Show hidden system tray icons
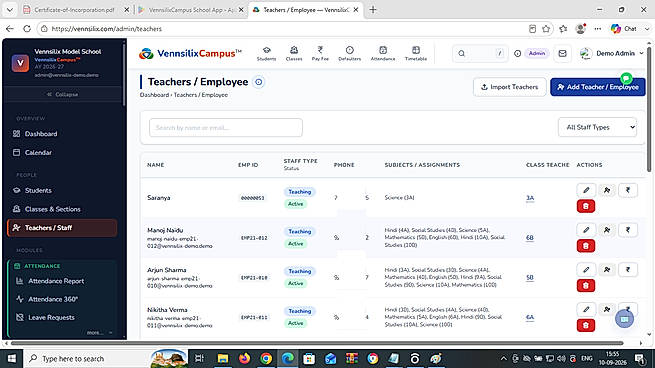Image resolution: width=655 pixels, height=368 pixels. point(503,358)
